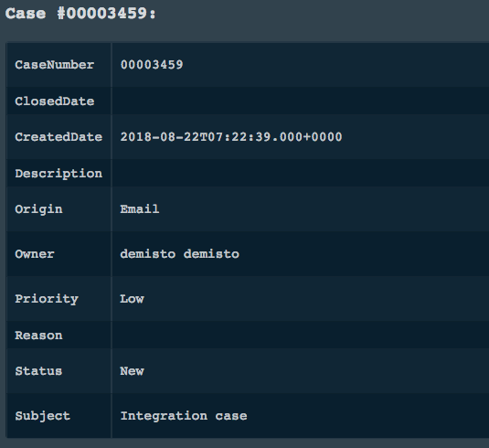Click the 2018-08-22T07:22:39 timestamp value
This screenshot has height=448, width=489.
[x=231, y=137]
